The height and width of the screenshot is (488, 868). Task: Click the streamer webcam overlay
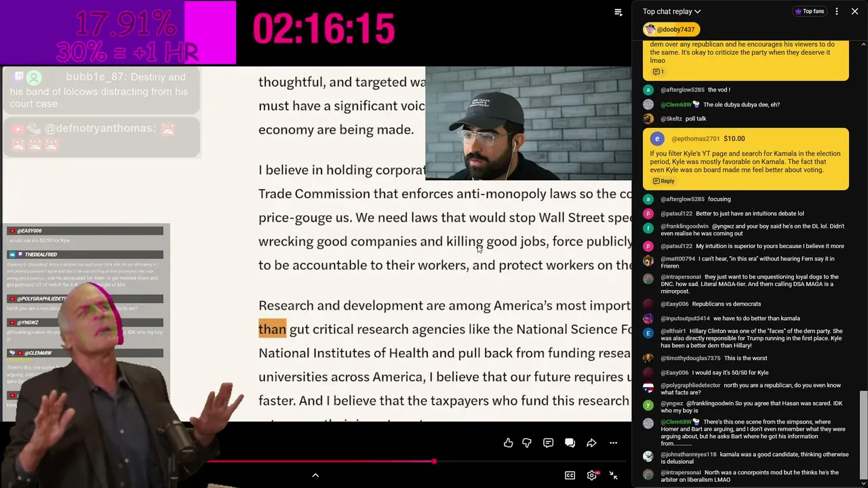pyautogui.click(x=528, y=123)
